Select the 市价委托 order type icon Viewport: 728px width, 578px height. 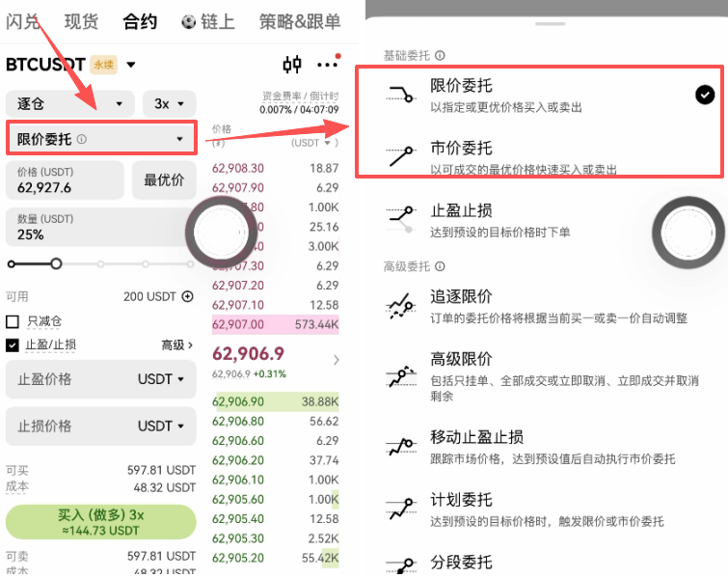pos(400,156)
